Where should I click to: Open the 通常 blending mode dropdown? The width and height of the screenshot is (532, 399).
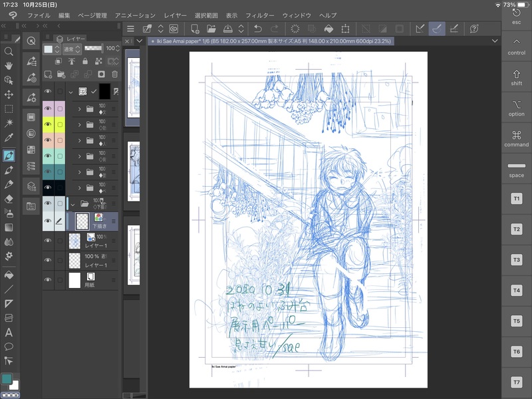click(x=72, y=49)
